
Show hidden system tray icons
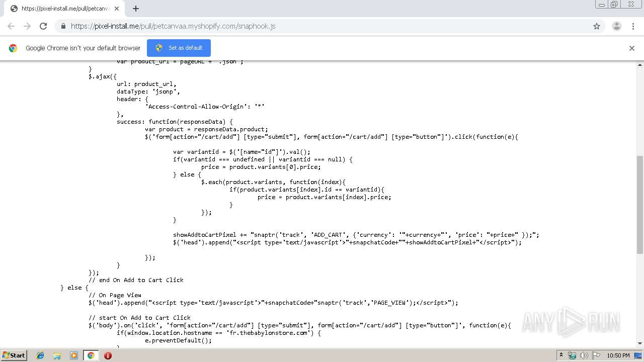click(x=561, y=355)
